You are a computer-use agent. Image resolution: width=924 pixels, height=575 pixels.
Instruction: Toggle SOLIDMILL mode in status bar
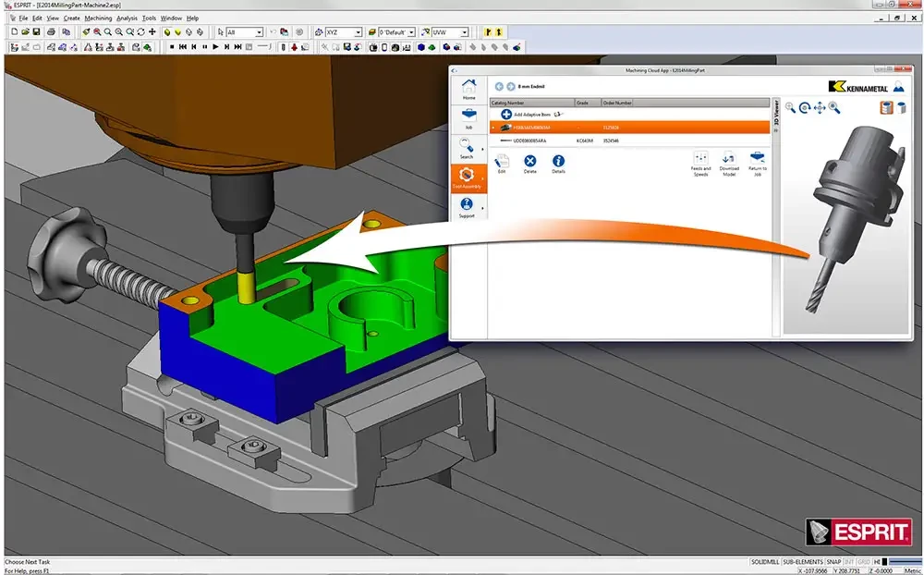[x=765, y=562]
